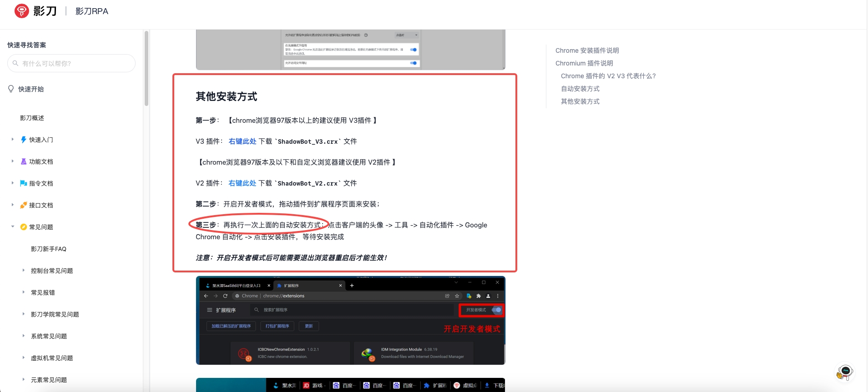Click 右键此处 link for V2 plugin
Screen dimensions: 868x392
[242, 183]
